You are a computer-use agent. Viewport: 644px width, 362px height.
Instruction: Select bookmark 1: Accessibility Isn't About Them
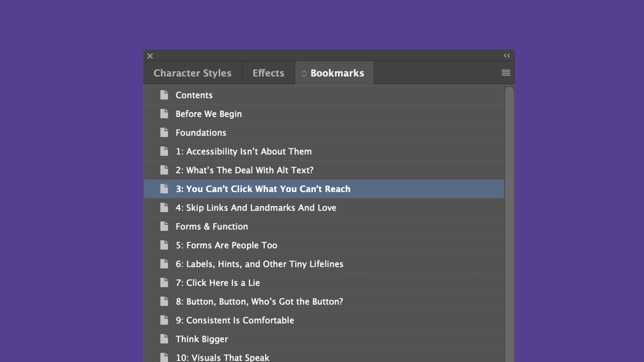click(244, 151)
